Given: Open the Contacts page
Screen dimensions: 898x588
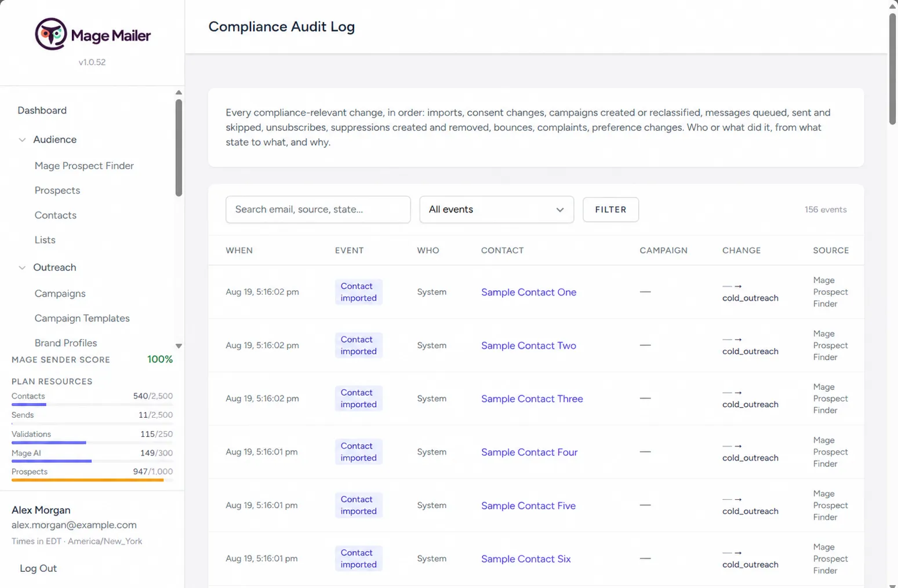Looking at the screenshot, I should coord(55,216).
